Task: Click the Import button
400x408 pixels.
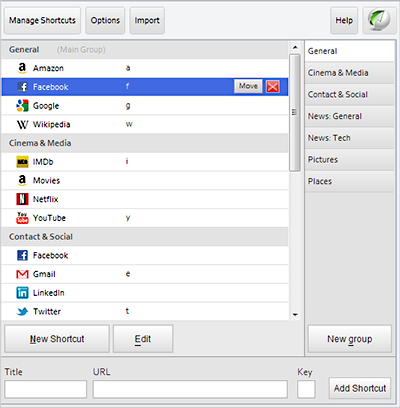Action: click(x=147, y=20)
